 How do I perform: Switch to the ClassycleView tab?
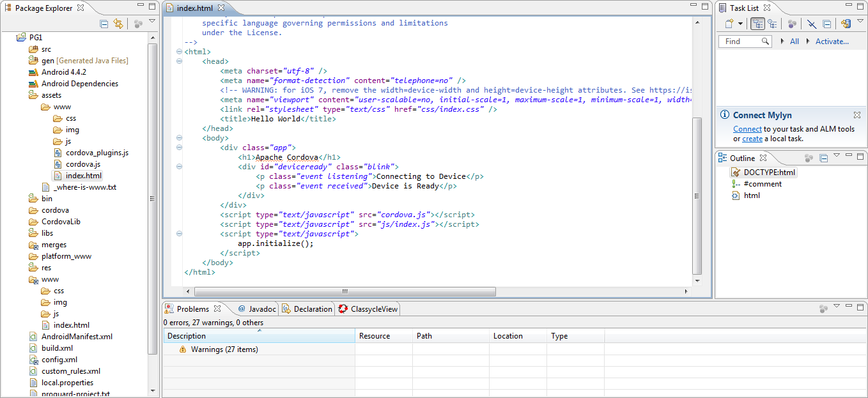(368, 309)
